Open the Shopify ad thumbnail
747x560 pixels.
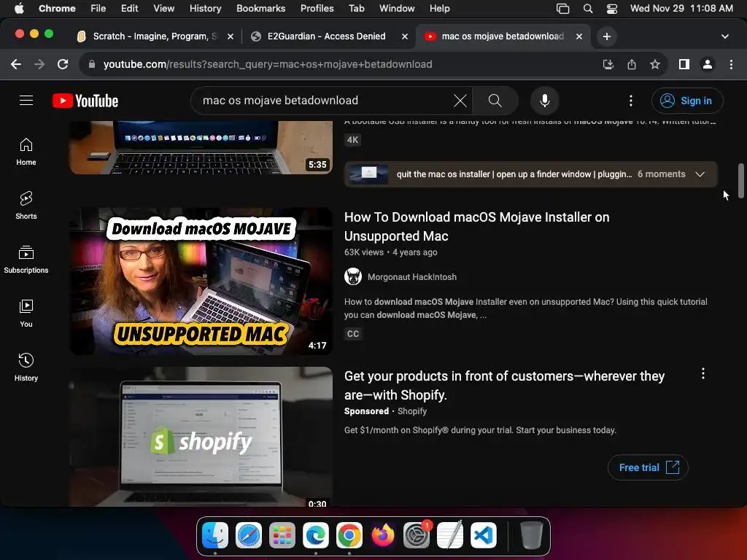pos(201,436)
